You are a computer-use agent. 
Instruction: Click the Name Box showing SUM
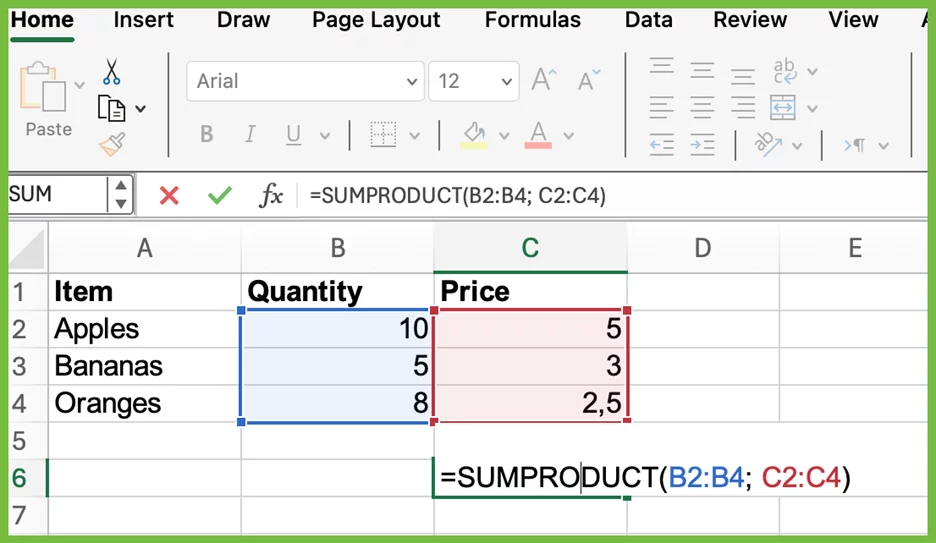(x=58, y=194)
